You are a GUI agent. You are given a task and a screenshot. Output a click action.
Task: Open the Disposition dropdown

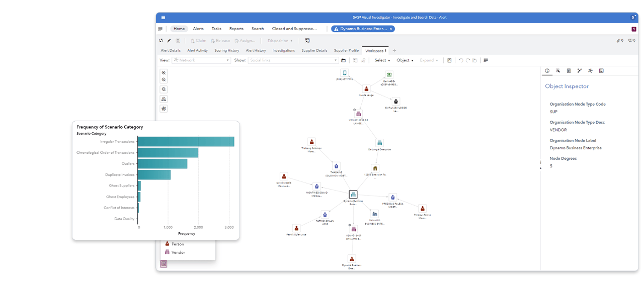(280, 41)
